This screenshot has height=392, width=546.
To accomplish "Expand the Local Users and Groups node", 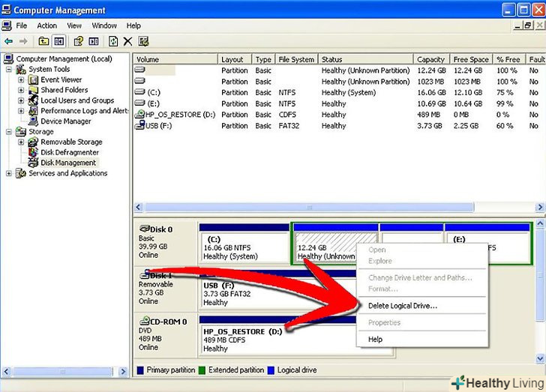I will click(21, 100).
